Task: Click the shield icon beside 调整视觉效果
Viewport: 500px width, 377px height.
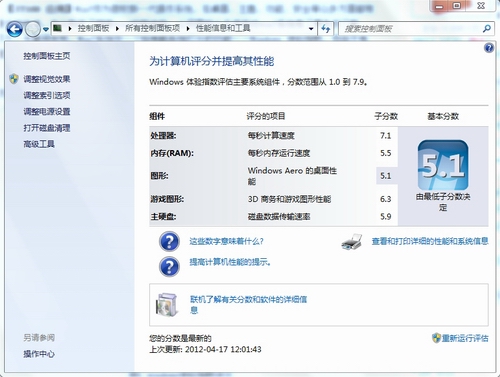Action: point(14,79)
